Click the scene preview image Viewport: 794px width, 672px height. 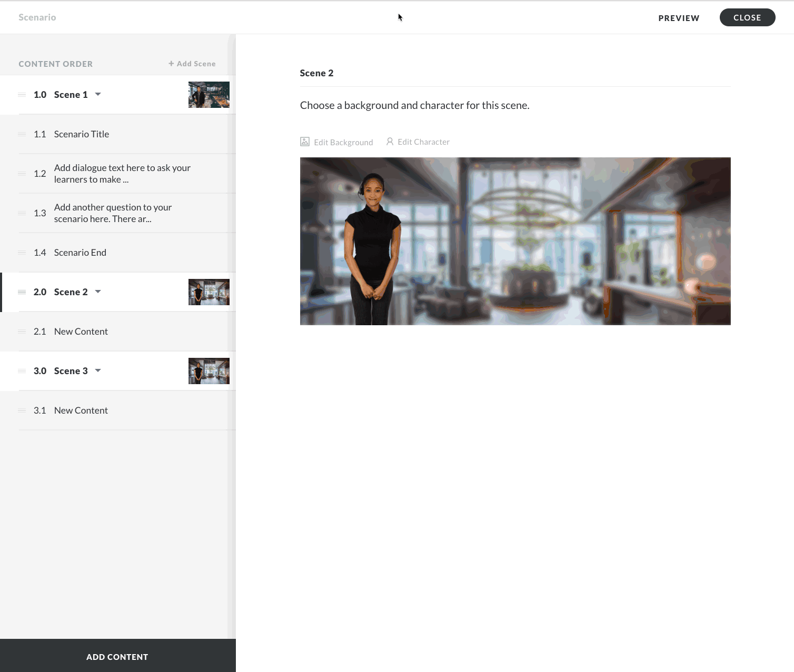coord(515,241)
